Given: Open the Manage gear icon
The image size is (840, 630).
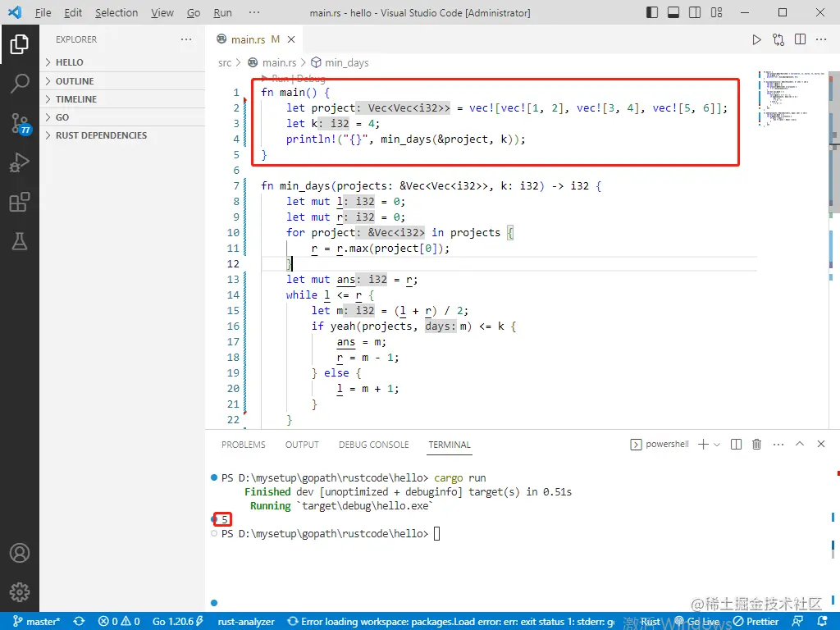Looking at the screenshot, I should click(x=20, y=592).
